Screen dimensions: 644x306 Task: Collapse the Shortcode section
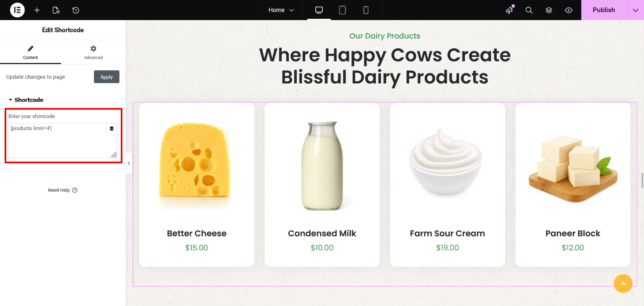click(x=26, y=100)
